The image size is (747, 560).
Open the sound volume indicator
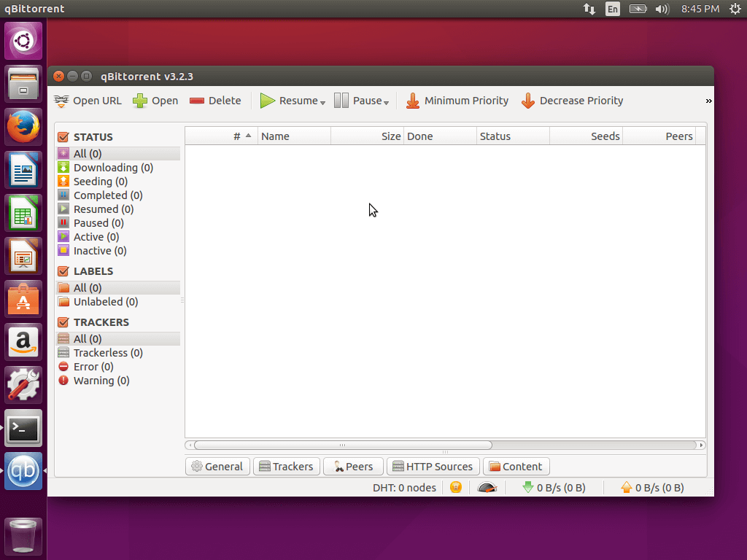click(x=662, y=9)
